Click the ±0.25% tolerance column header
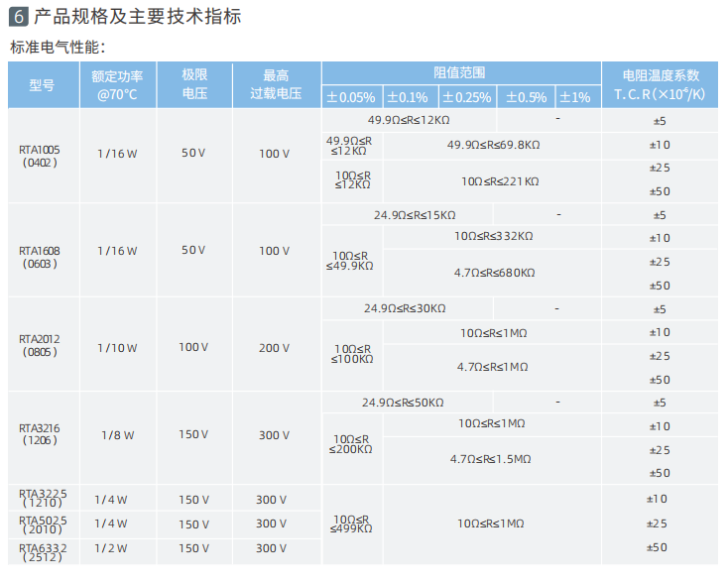This screenshot has width=728, height=581. 466,97
